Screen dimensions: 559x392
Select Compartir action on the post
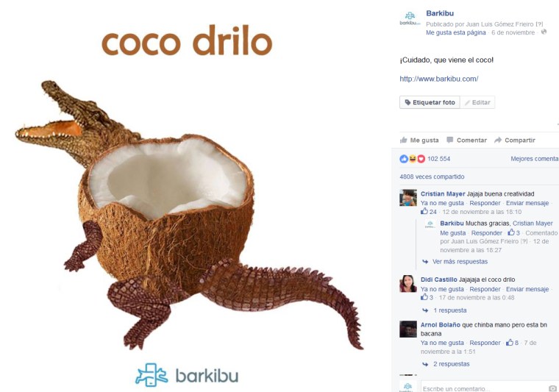point(515,140)
